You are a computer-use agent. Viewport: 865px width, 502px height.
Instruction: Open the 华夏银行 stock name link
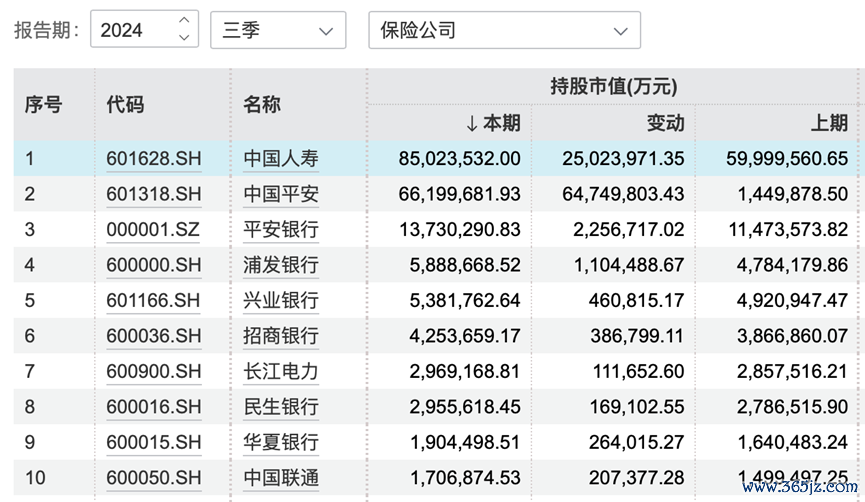coord(281,442)
